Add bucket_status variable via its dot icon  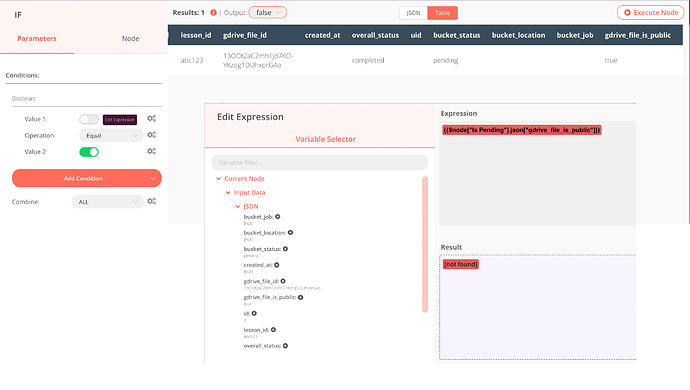(285, 249)
